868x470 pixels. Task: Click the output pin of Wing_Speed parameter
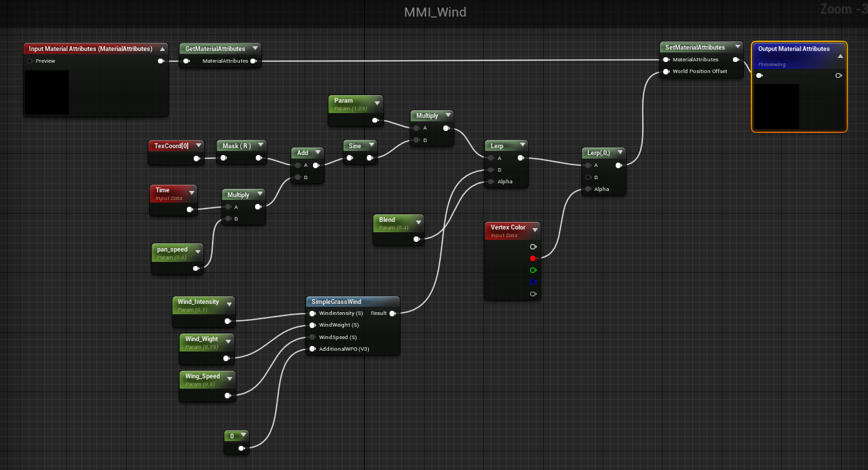tap(227, 395)
